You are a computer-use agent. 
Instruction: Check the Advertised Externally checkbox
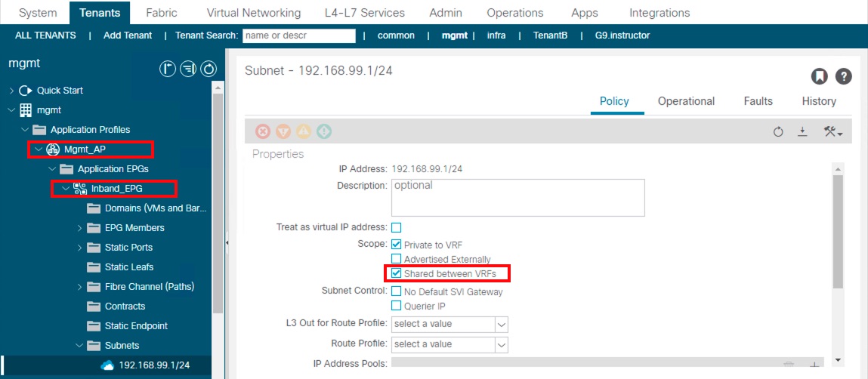(397, 259)
